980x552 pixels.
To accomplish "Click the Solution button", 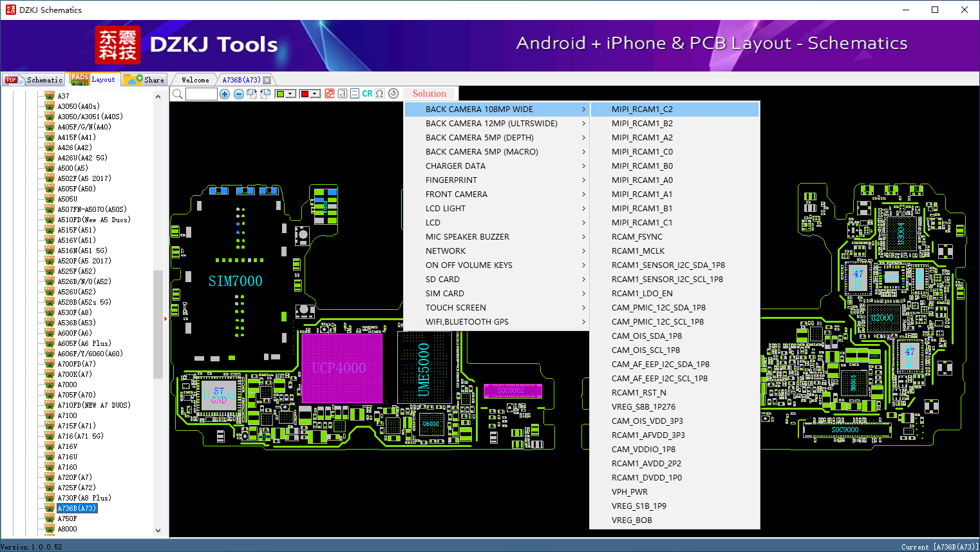I will [429, 94].
